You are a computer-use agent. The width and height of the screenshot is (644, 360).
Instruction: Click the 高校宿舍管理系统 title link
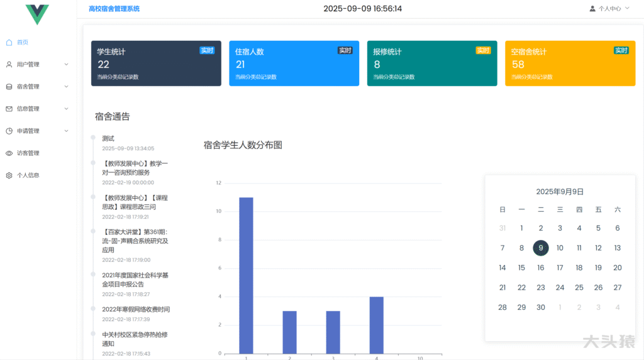point(114,9)
